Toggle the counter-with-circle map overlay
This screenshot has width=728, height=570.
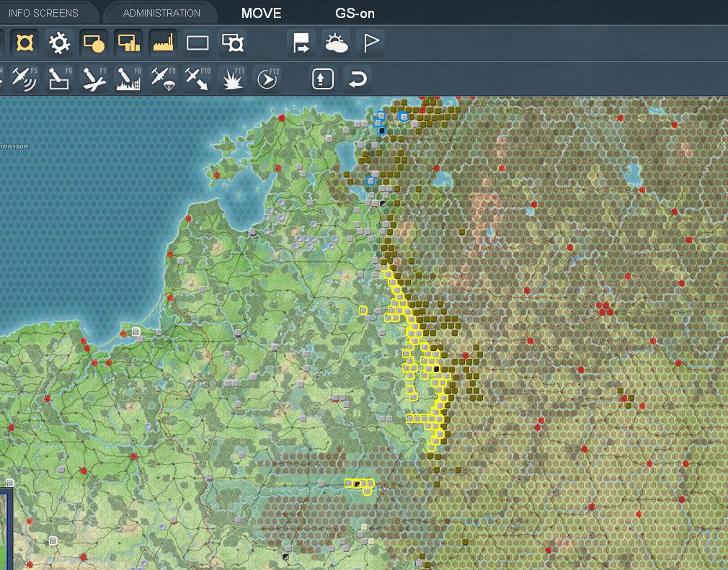(x=94, y=43)
